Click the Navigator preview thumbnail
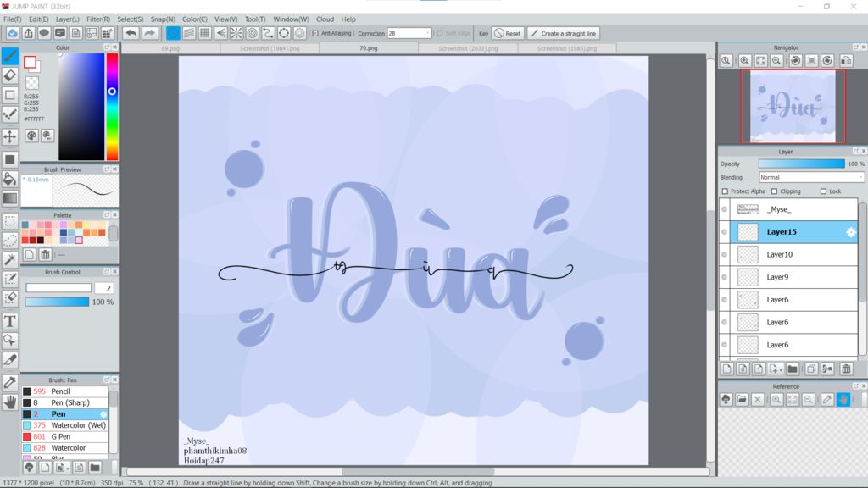Image resolution: width=868 pixels, height=488 pixels. [793, 106]
